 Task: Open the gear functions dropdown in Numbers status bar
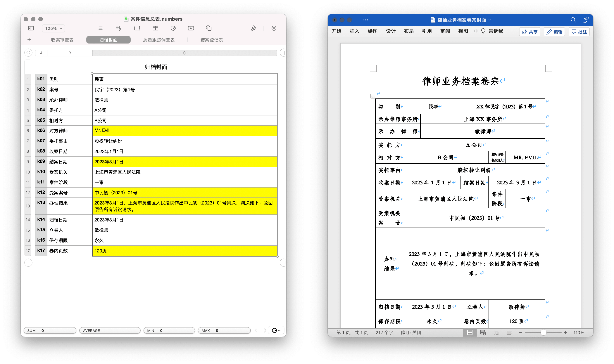(x=276, y=330)
